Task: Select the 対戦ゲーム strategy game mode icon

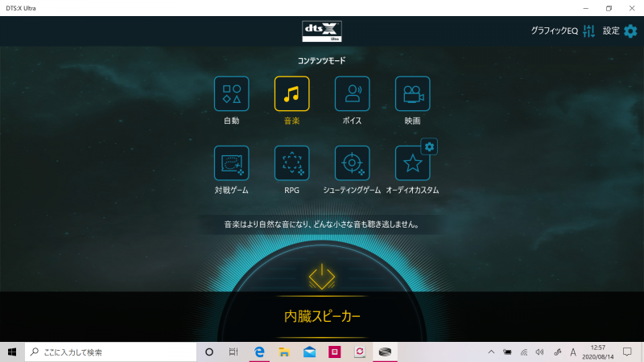Action: click(231, 163)
